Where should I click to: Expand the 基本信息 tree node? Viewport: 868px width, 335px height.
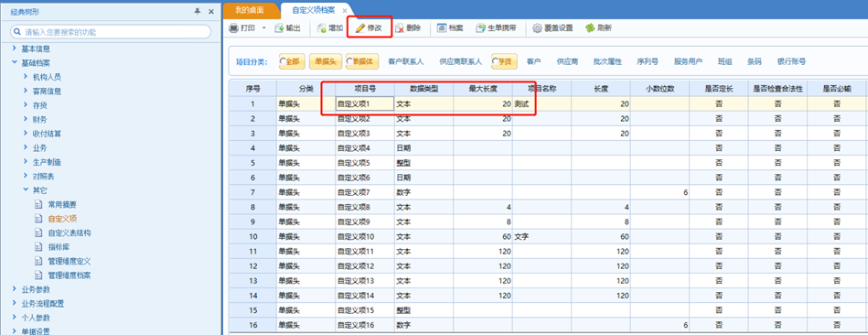tap(15, 49)
